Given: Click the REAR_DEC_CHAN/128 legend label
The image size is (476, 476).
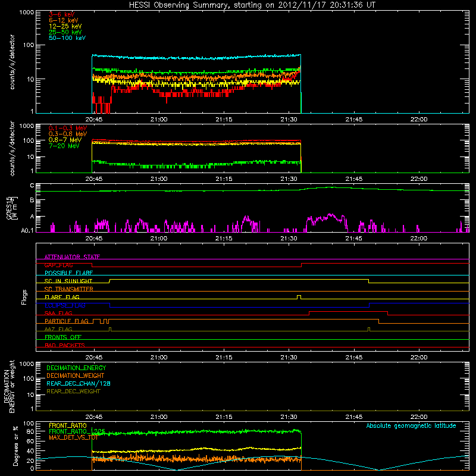Looking at the screenshot, I should pyautogui.click(x=79, y=383).
